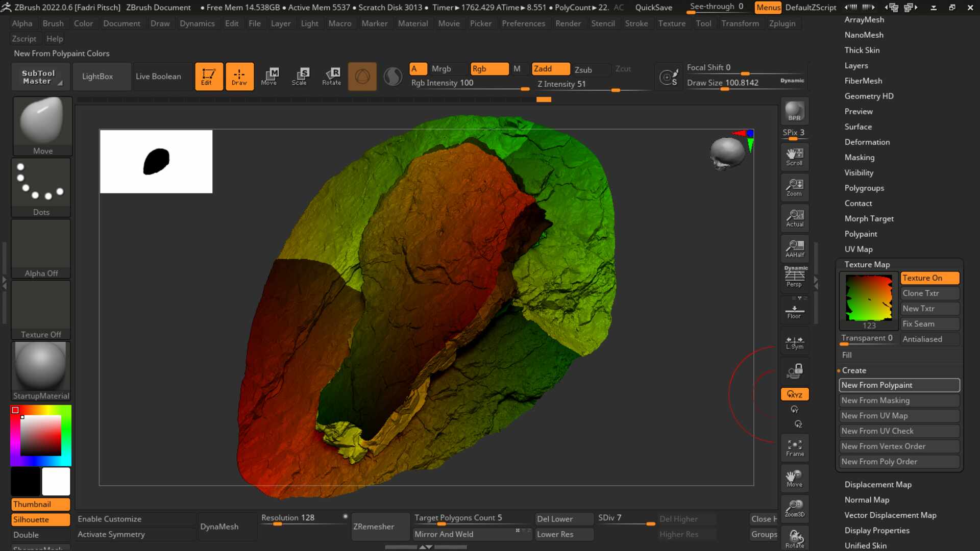Viewport: 980px width, 551px height.
Task: Expand the Polypaint subpalette
Action: 861,234
